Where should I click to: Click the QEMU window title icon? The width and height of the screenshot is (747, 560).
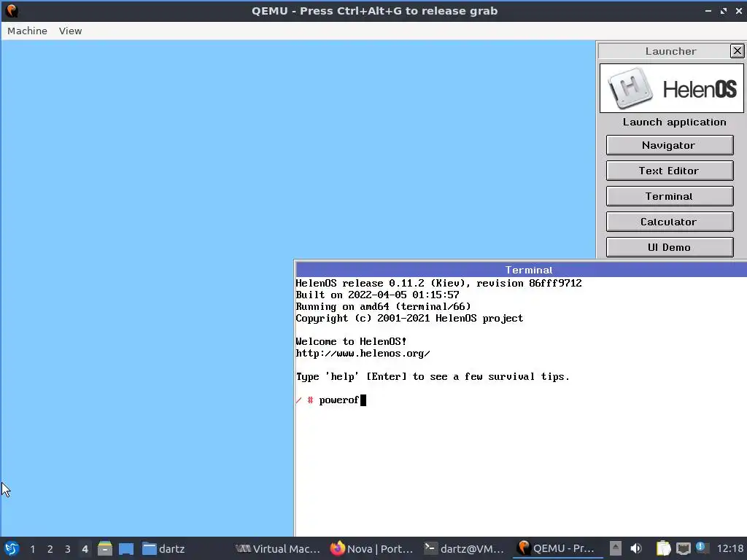coord(12,10)
